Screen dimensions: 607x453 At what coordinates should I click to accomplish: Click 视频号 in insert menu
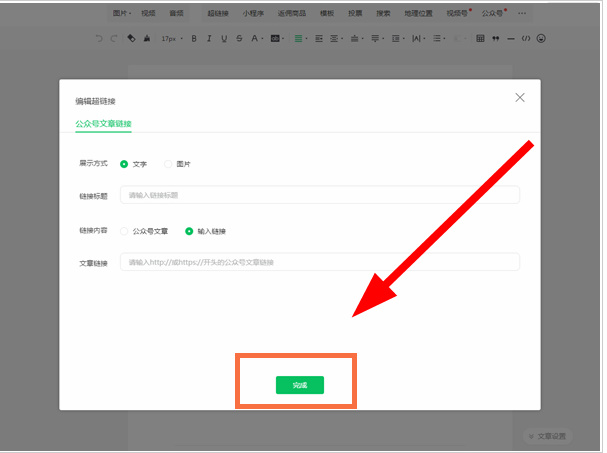click(458, 13)
